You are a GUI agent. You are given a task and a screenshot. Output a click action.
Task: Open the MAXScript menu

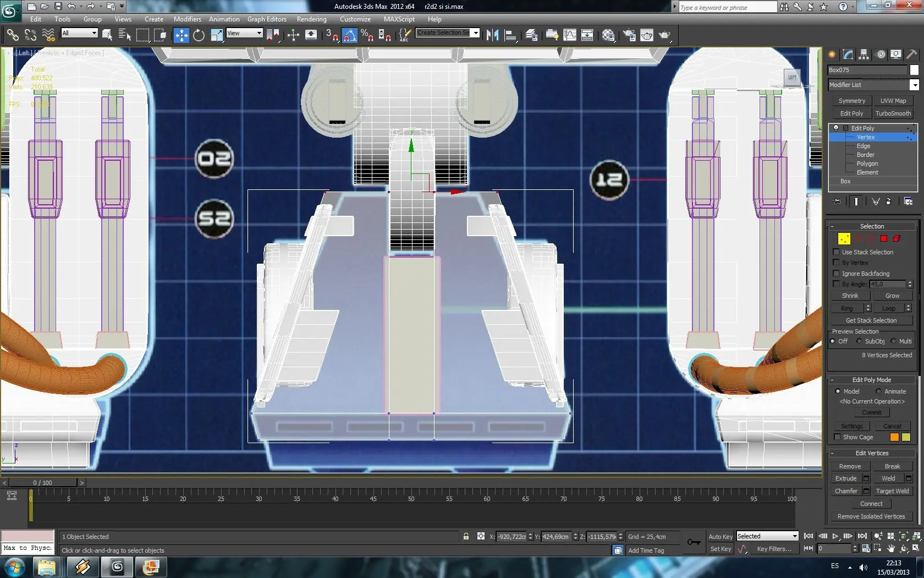coord(399,19)
